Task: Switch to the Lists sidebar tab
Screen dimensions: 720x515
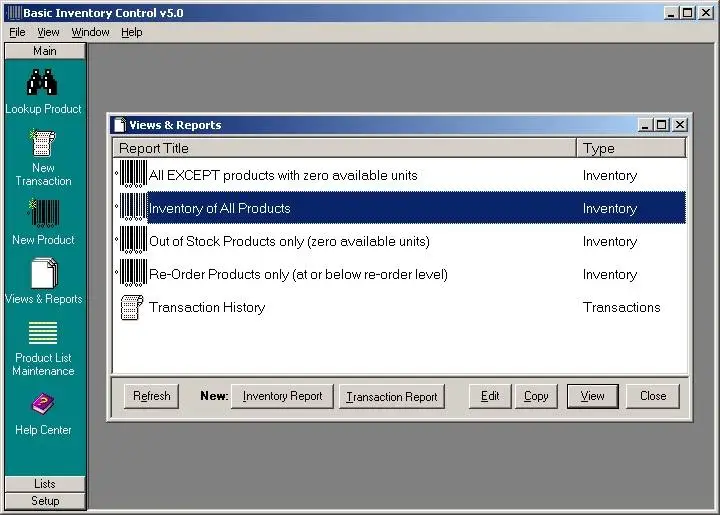Action: (x=45, y=484)
